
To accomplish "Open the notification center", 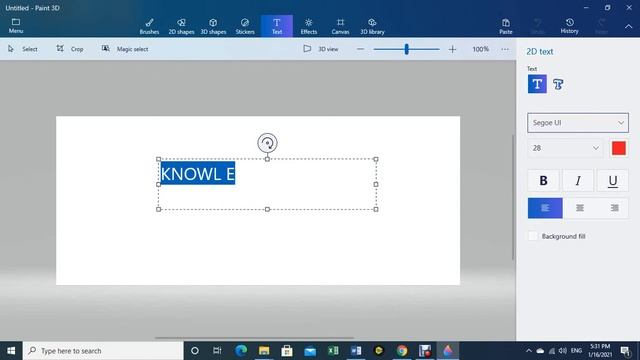I will pos(625,351).
